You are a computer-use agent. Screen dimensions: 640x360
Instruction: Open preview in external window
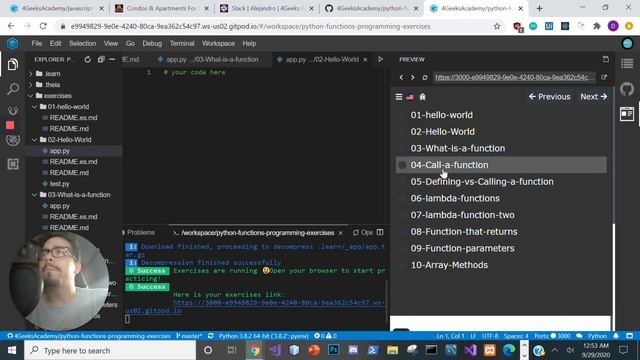pos(604,77)
